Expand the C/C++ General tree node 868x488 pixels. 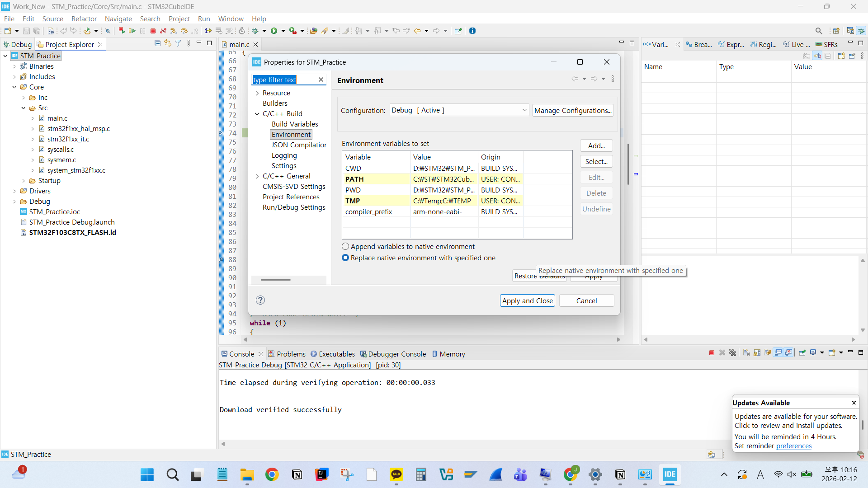258,176
